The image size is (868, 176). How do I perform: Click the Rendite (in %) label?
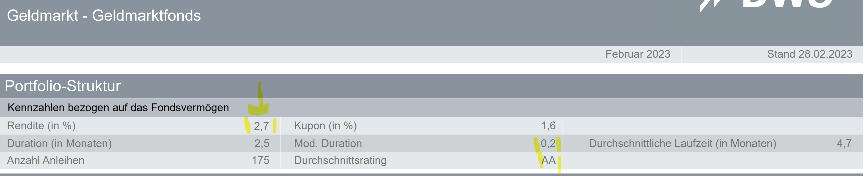(x=41, y=126)
